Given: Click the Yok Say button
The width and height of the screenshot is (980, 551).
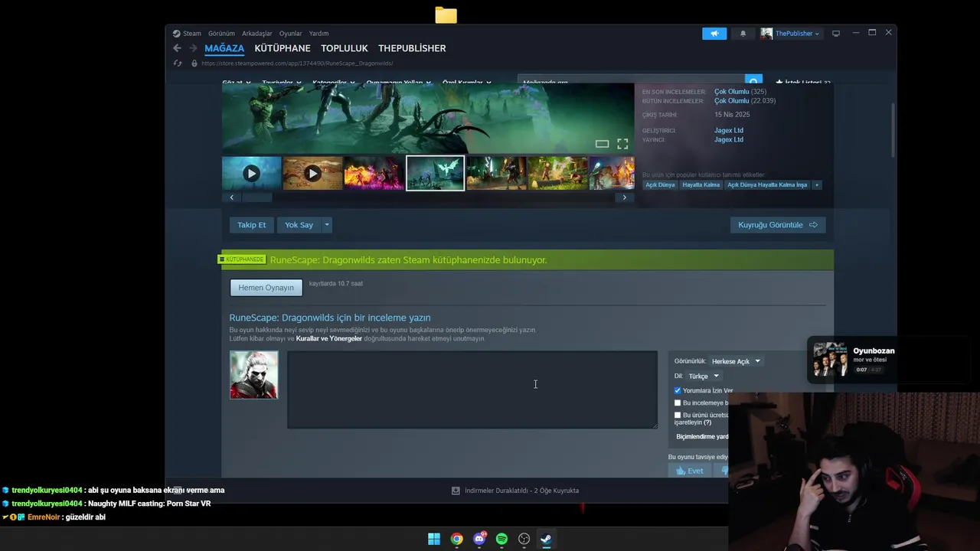Looking at the screenshot, I should coord(299,225).
